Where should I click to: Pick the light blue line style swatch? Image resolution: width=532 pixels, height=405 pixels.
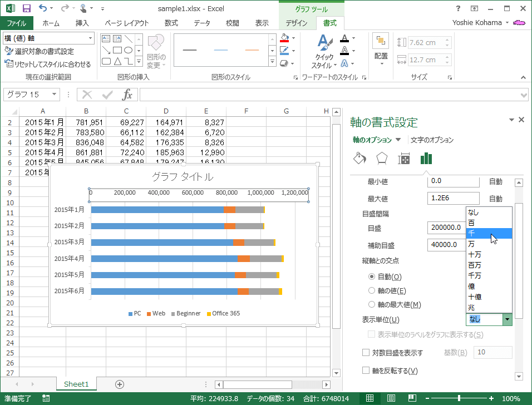click(x=221, y=50)
